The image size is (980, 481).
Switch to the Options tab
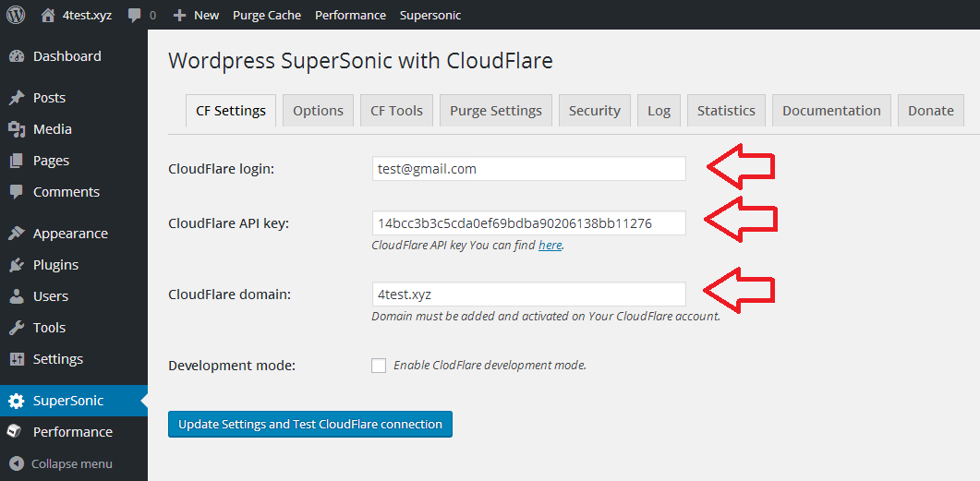pos(318,111)
